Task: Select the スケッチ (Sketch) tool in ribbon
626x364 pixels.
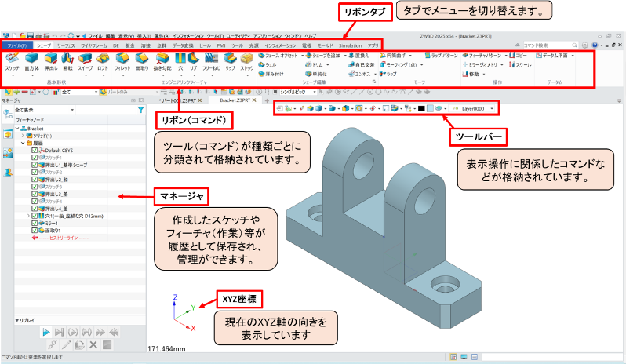Action: click(x=13, y=61)
